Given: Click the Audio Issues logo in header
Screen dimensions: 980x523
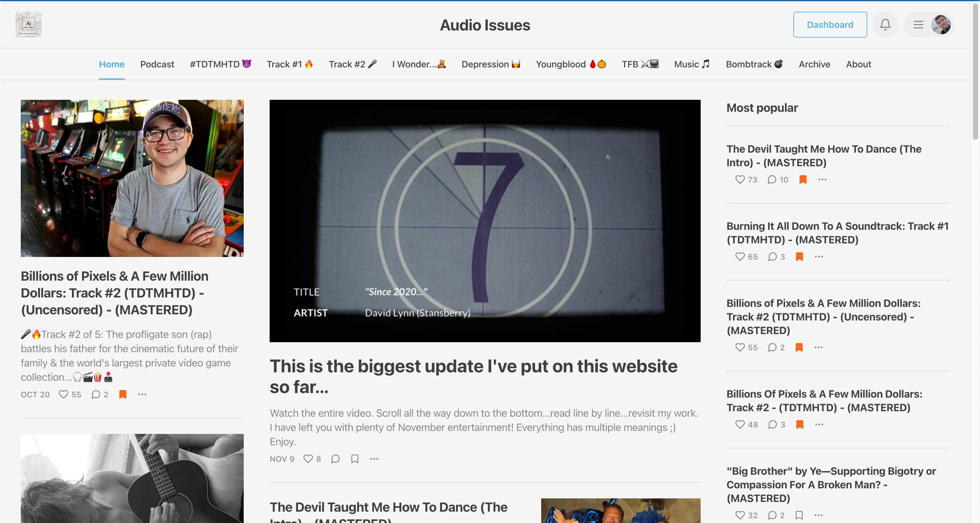Looking at the screenshot, I should (x=29, y=25).
